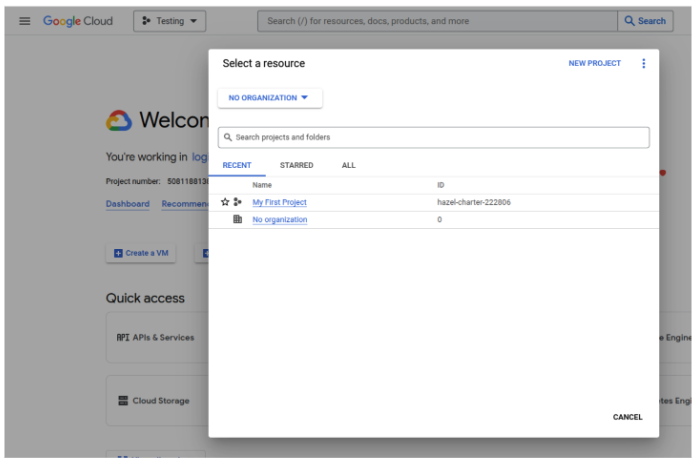Open the Testing project picker dropdown
The width and height of the screenshot is (699, 464).
pyautogui.click(x=169, y=21)
